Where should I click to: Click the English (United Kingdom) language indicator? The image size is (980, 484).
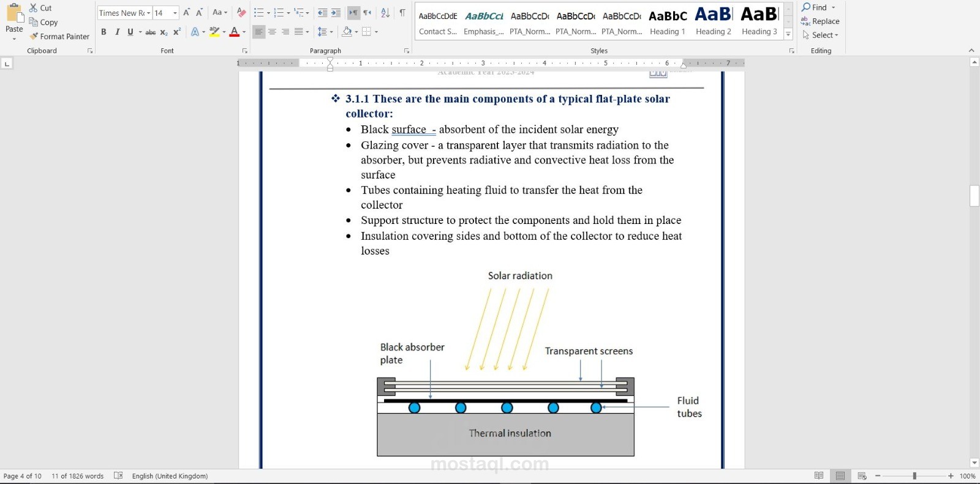click(x=170, y=476)
